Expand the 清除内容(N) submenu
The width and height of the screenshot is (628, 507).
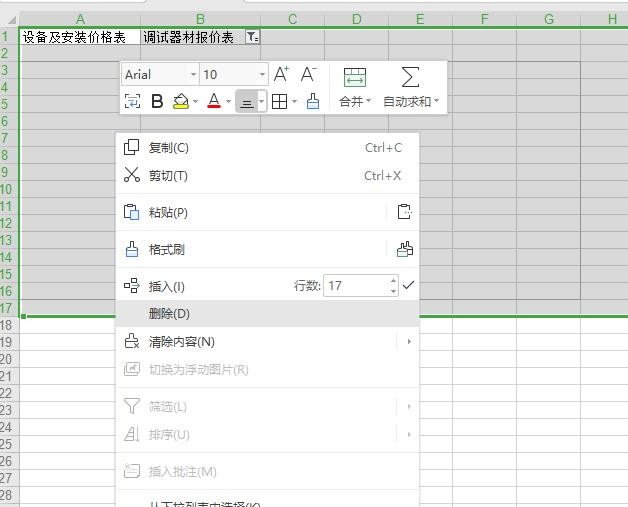click(x=181, y=342)
